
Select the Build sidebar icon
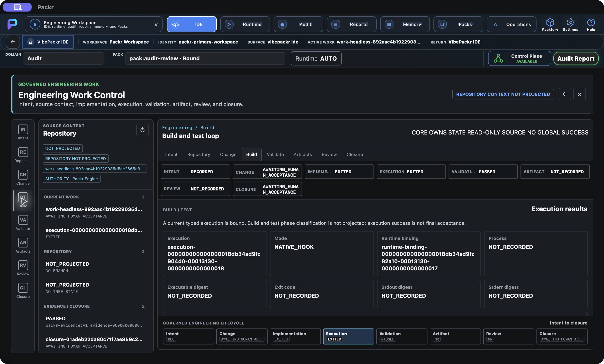pos(23,200)
